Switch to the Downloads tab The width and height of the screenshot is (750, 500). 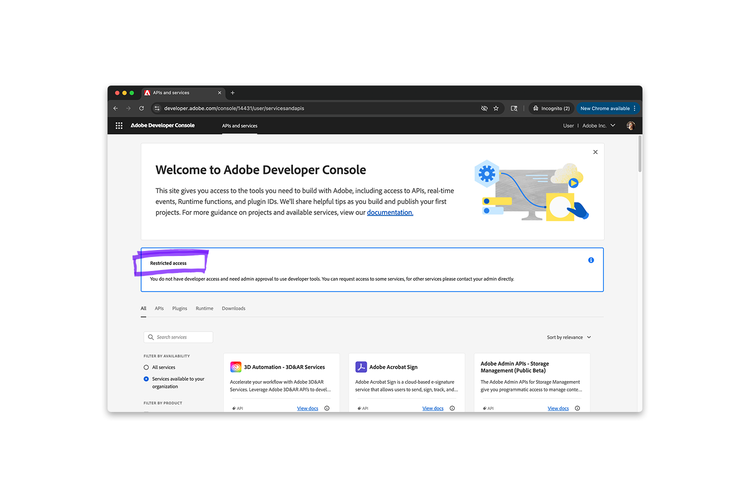pyautogui.click(x=233, y=309)
